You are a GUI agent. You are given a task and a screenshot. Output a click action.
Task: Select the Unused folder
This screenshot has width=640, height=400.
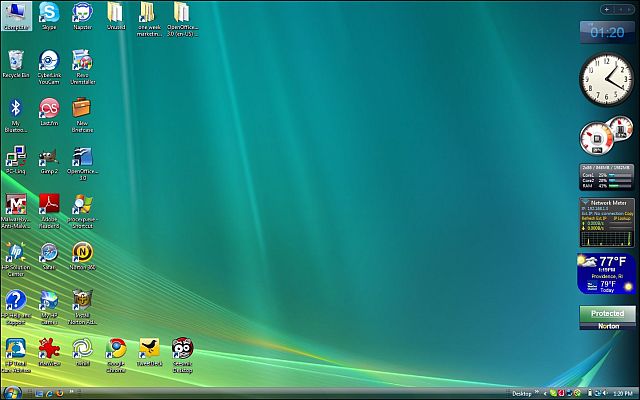116,16
